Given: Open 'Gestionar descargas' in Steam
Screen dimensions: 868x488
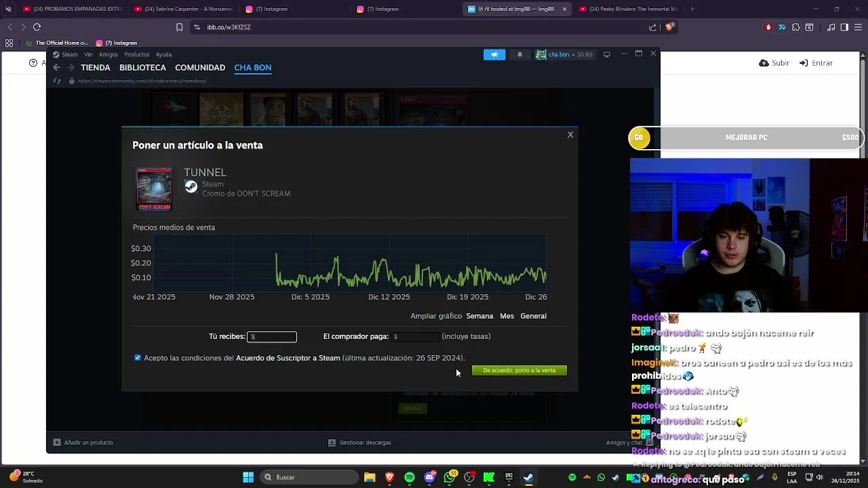Looking at the screenshot, I should [359, 443].
